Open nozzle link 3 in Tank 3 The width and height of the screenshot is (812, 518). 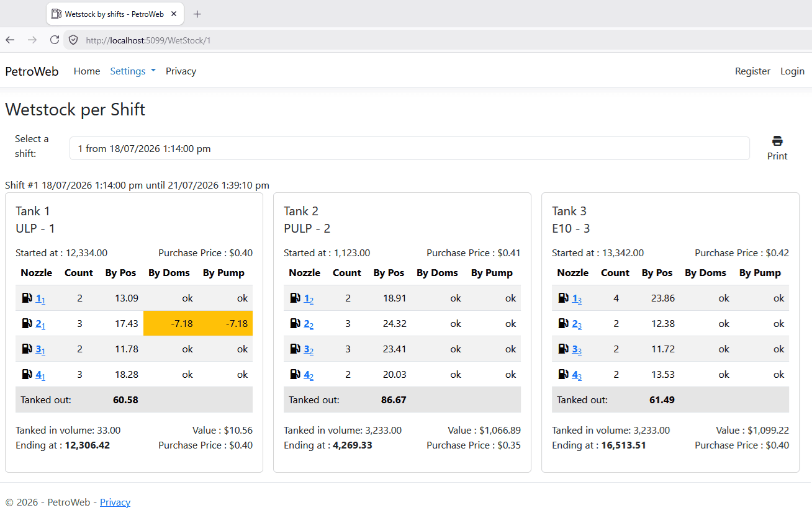[577, 350]
